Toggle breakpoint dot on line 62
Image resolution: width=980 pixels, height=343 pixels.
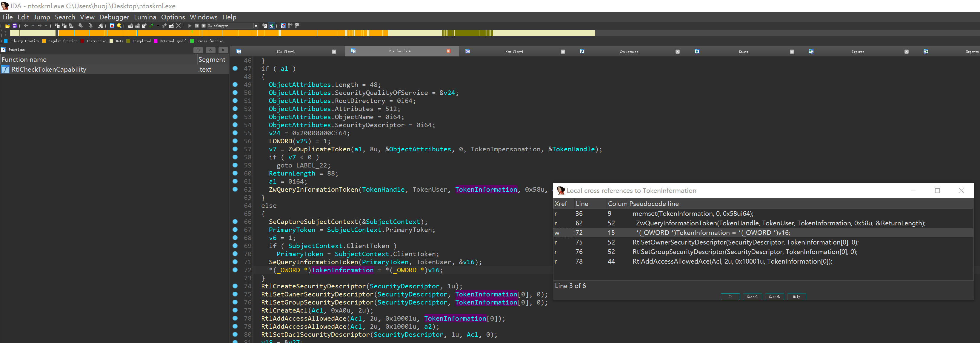click(235, 189)
